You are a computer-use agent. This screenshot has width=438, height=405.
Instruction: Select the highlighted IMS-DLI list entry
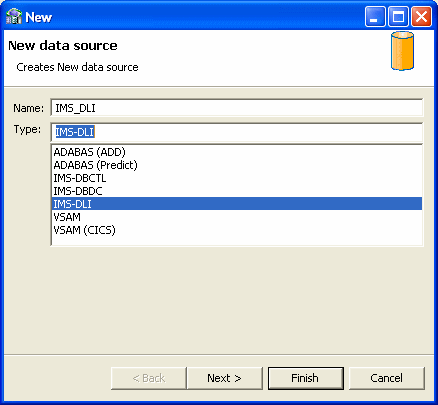[237, 204]
